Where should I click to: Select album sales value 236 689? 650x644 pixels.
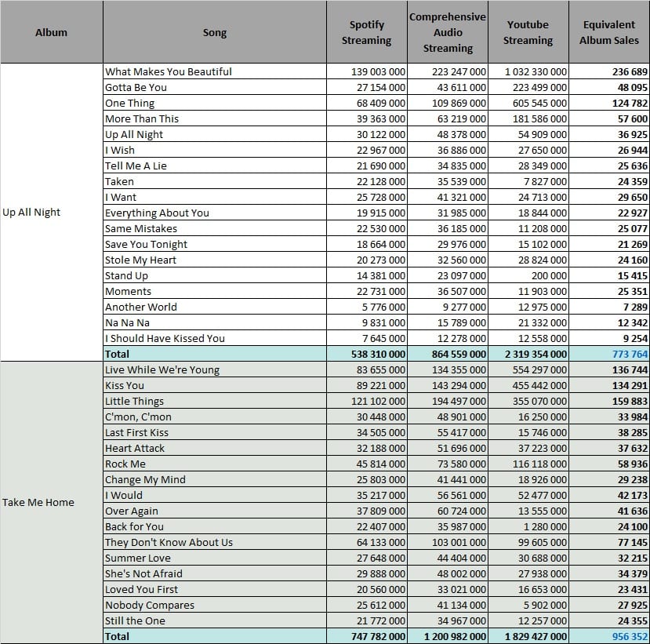tap(609, 71)
